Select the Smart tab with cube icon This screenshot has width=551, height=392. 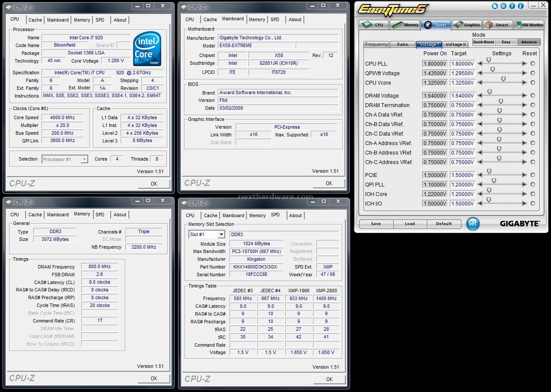tap(498, 25)
